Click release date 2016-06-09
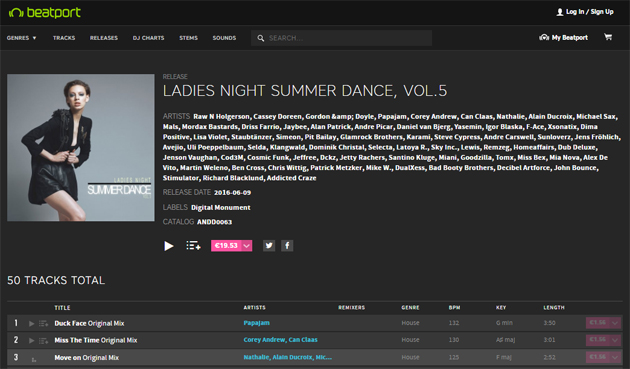This screenshot has width=630, height=369. click(232, 193)
